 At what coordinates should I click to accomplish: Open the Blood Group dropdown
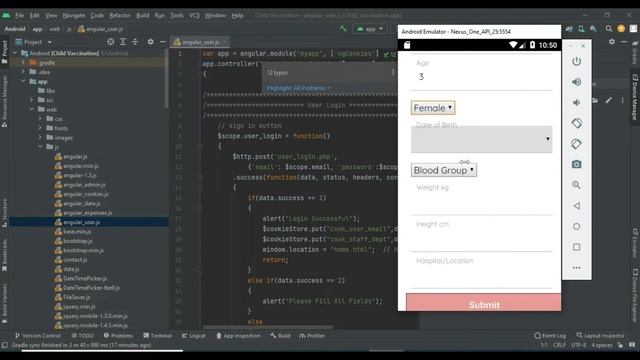(444, 170)
